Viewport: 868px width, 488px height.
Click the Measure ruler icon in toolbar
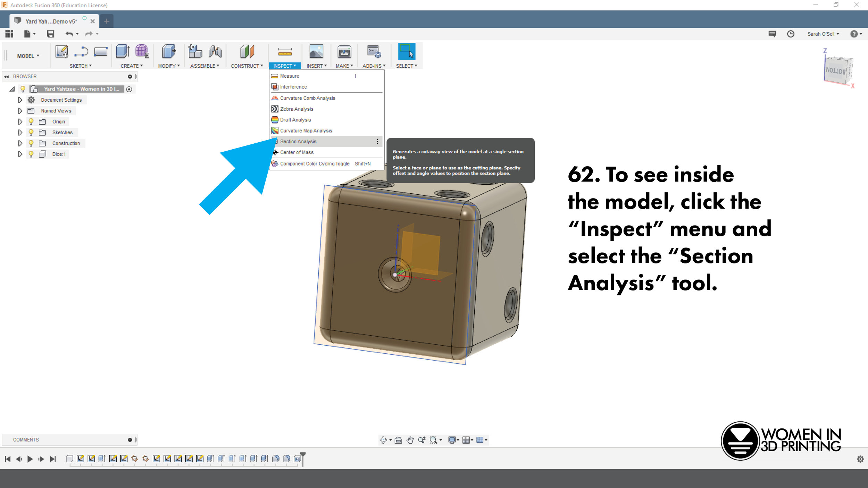point(285,52)
